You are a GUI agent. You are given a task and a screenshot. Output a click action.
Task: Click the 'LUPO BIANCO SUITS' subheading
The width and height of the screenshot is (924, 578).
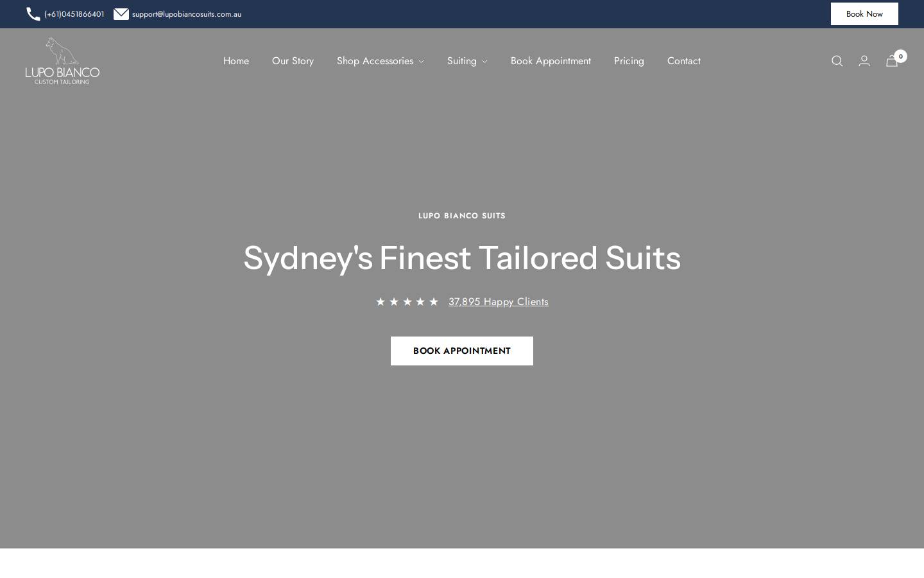(462, 216)
